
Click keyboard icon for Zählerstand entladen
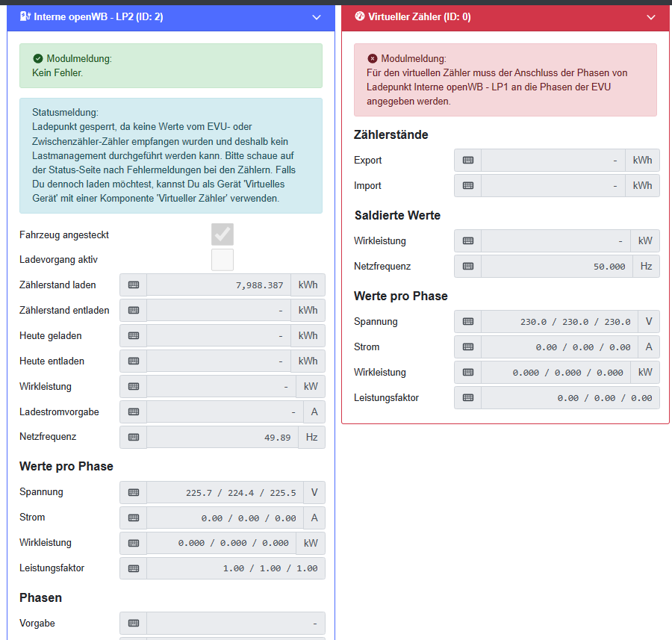(134, 311)
